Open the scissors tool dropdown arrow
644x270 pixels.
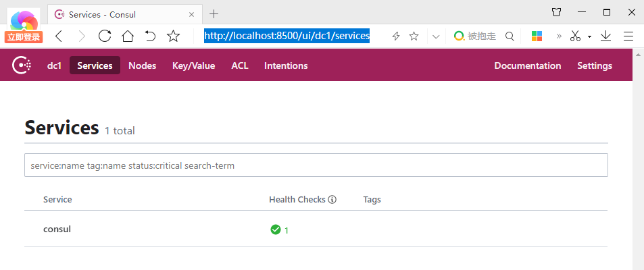coord(589,36)
